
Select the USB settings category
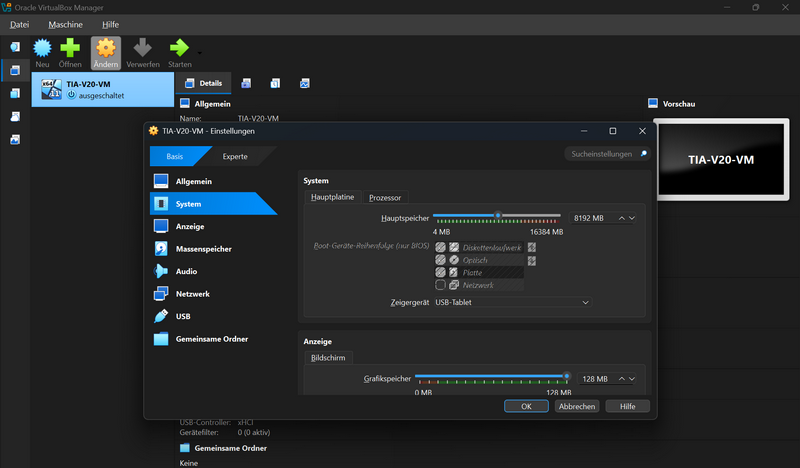click(183, 316)
